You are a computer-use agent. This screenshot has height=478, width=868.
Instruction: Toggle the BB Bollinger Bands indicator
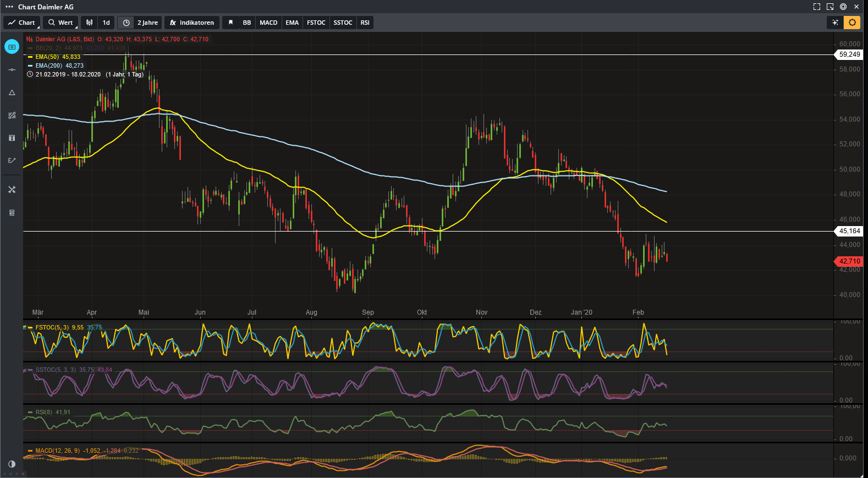[247, 23]
